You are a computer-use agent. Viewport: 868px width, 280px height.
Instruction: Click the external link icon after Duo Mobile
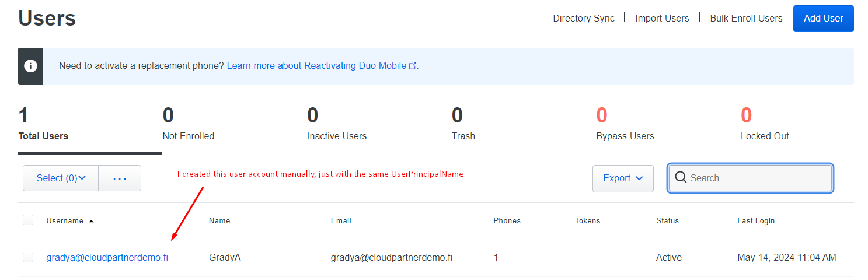tap(413, 66)
